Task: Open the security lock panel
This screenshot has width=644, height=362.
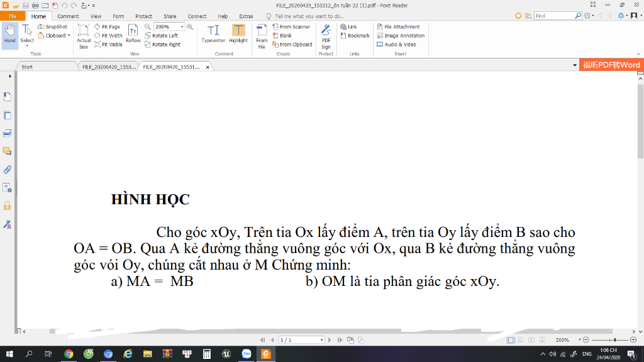Action: (8, 206)
